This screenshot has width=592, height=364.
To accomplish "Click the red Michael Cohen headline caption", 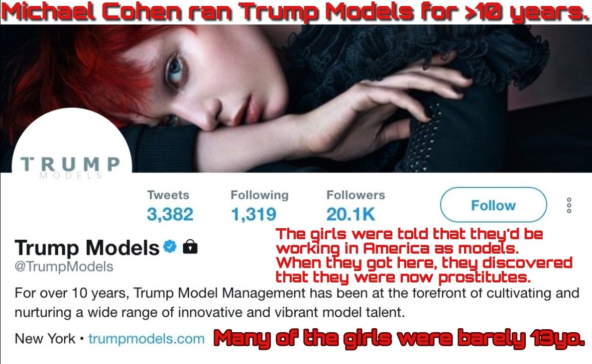I will click(296, 12).
